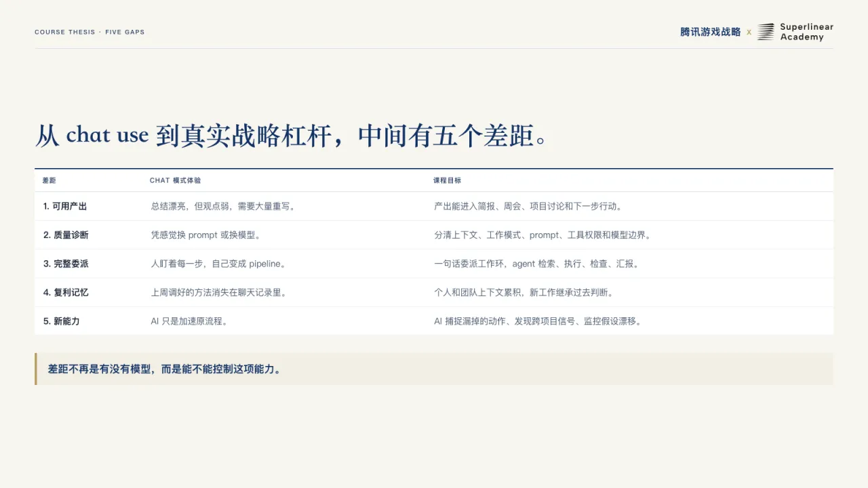This screenshot has height=488, width=868.
Task: Click the Superlinear Academy striped logo icon
Action: click(x=766, y=32)
